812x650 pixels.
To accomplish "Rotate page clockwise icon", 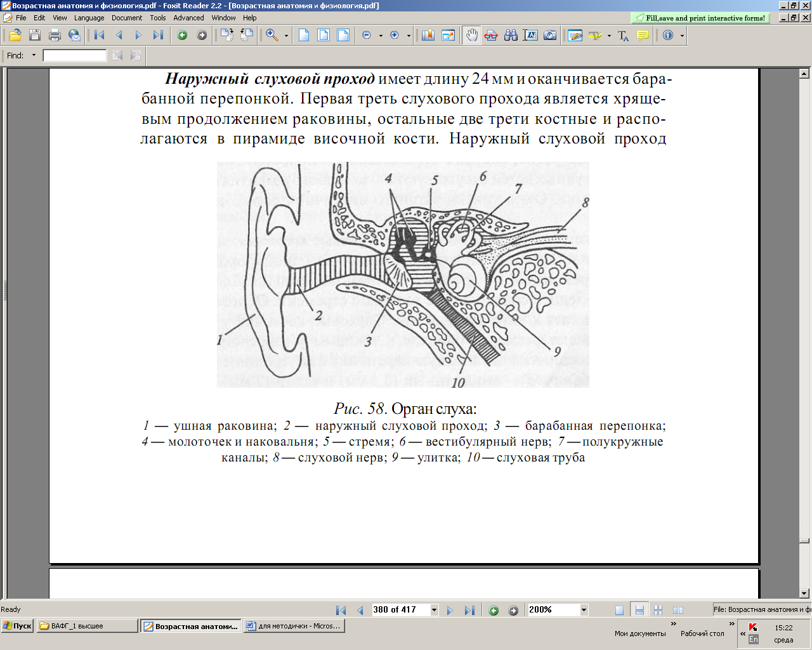I will [x=226, y=36].
